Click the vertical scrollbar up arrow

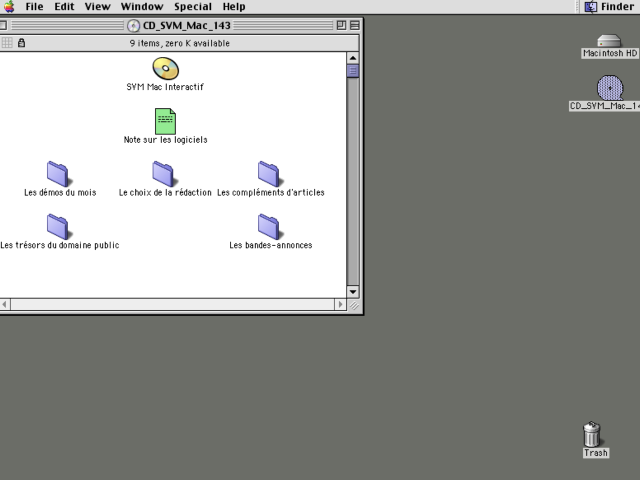[x=353, y=58]
